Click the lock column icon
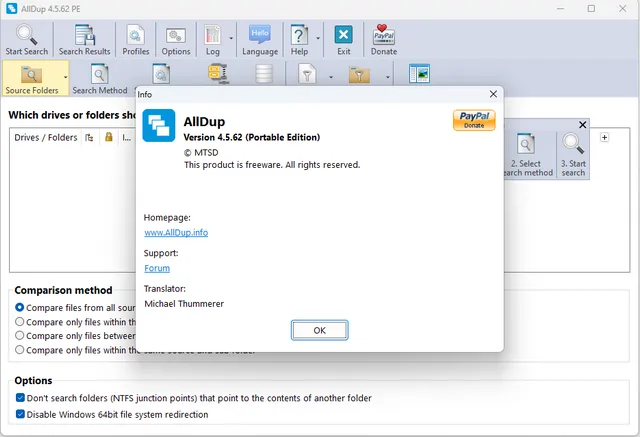 coord(109,137)
